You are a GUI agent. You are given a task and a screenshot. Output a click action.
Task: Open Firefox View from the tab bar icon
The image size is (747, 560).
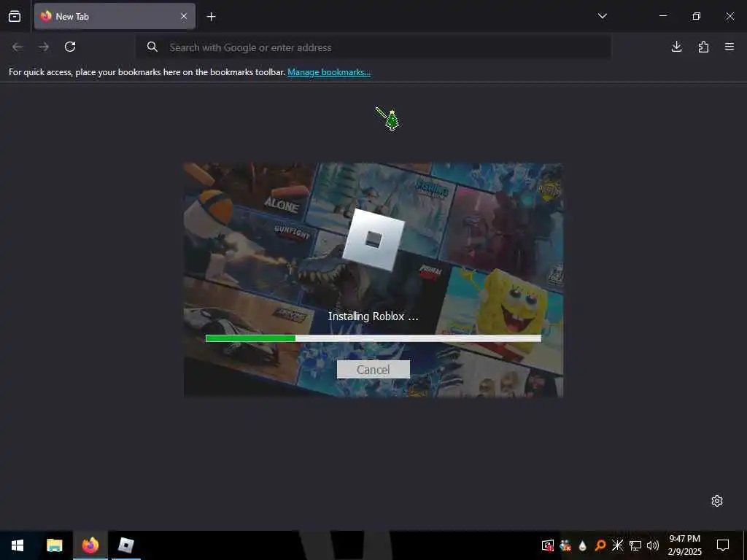click(x=15, y=16)
